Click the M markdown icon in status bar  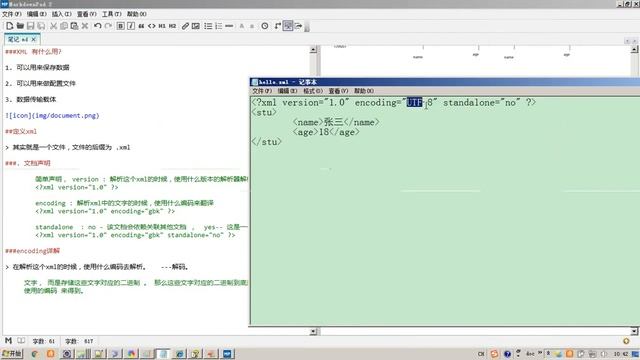coord(8,340)
